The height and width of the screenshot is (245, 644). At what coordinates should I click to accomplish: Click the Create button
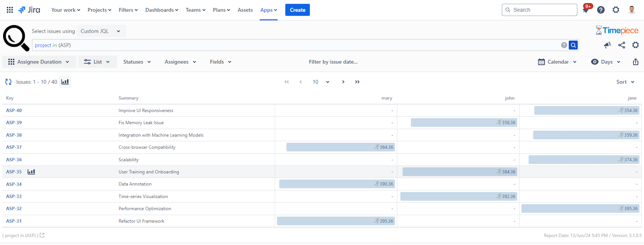pos(297,10)
